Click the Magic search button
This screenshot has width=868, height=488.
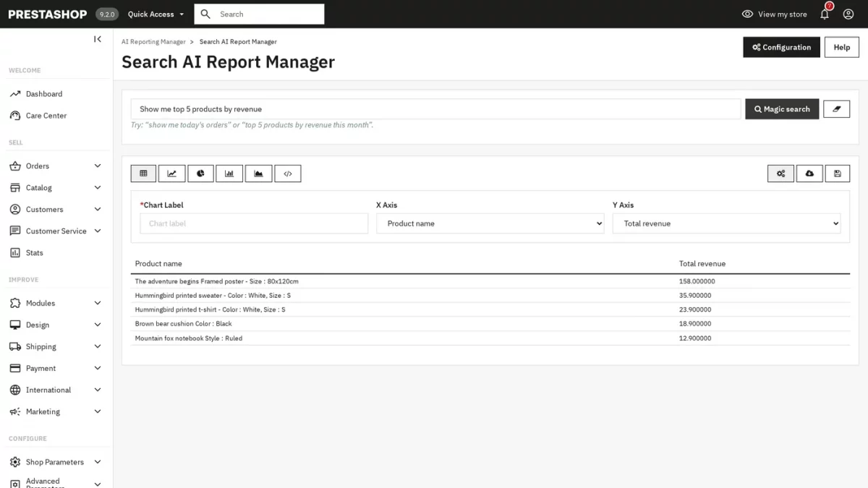click(782, 109)
